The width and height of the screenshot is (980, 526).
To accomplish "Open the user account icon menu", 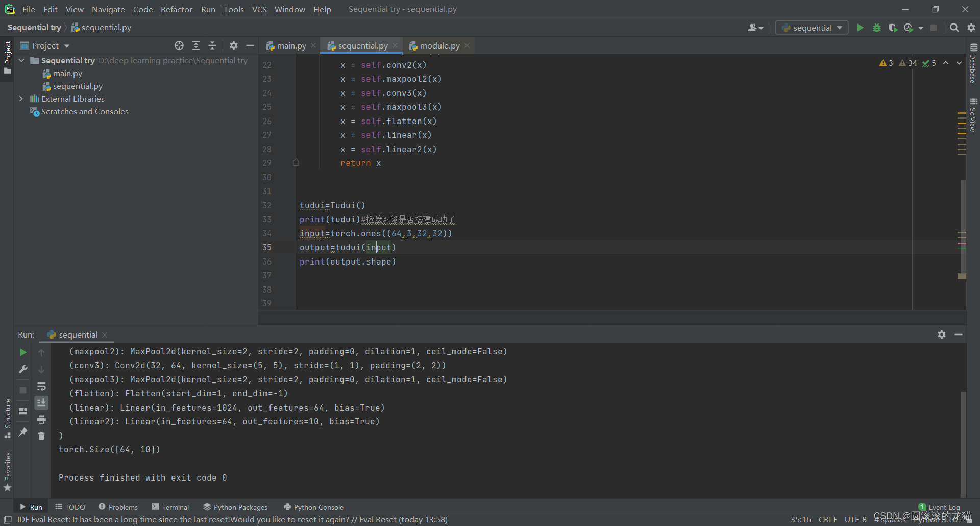I will pyautogui.click(x=755, y=28).
